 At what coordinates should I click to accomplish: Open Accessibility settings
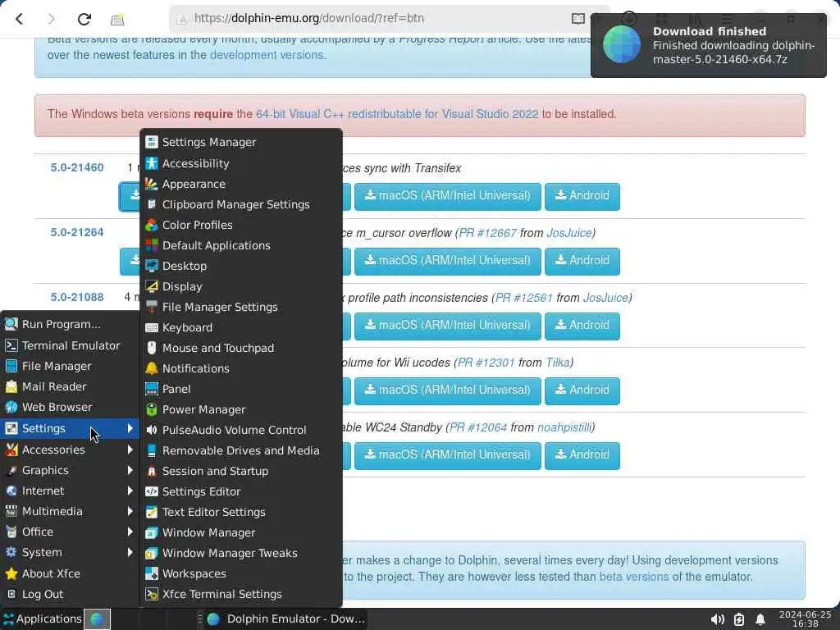coord(241,163)
